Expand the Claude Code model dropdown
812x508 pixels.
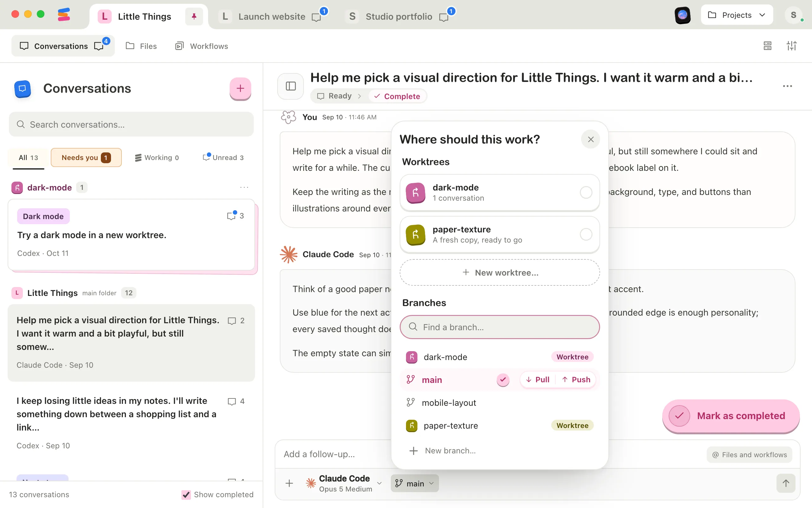[x=379, y=483]
